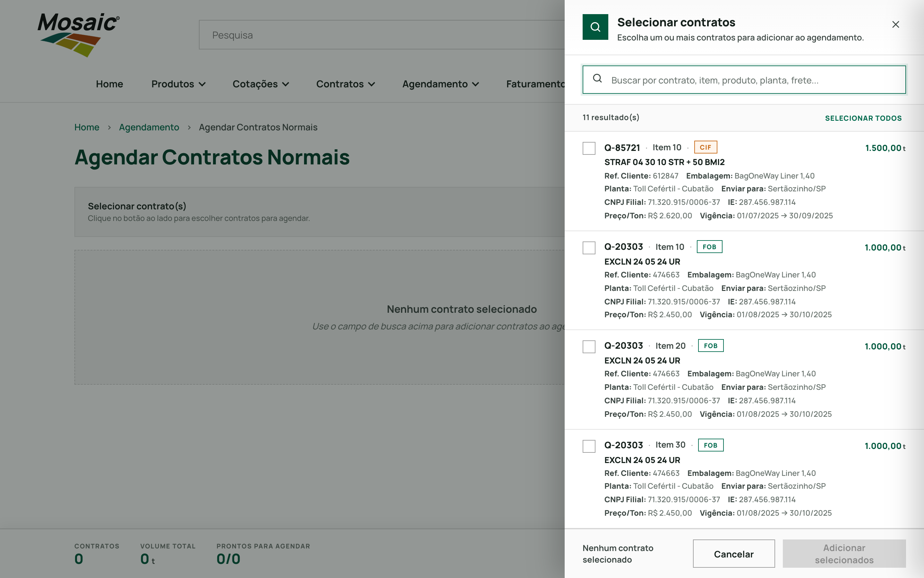924x578 pixels.
Task: Click the Adicionar selecionados button
Action: point(844,554)
